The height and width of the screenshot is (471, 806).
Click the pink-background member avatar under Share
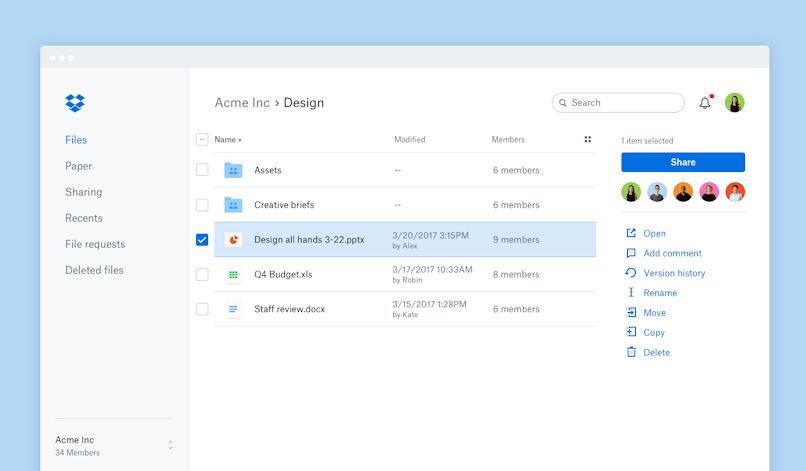coord(709,192)
